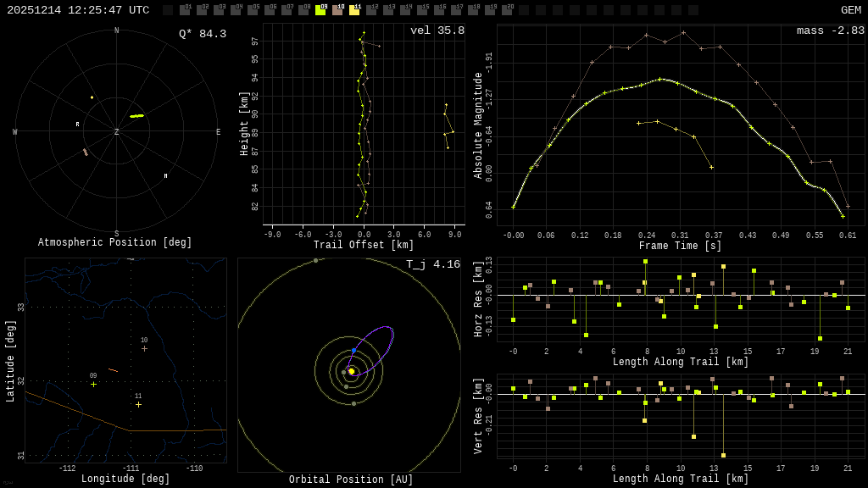
Task: Click the Sun in the orbital plot
Action: click(351, 371)
